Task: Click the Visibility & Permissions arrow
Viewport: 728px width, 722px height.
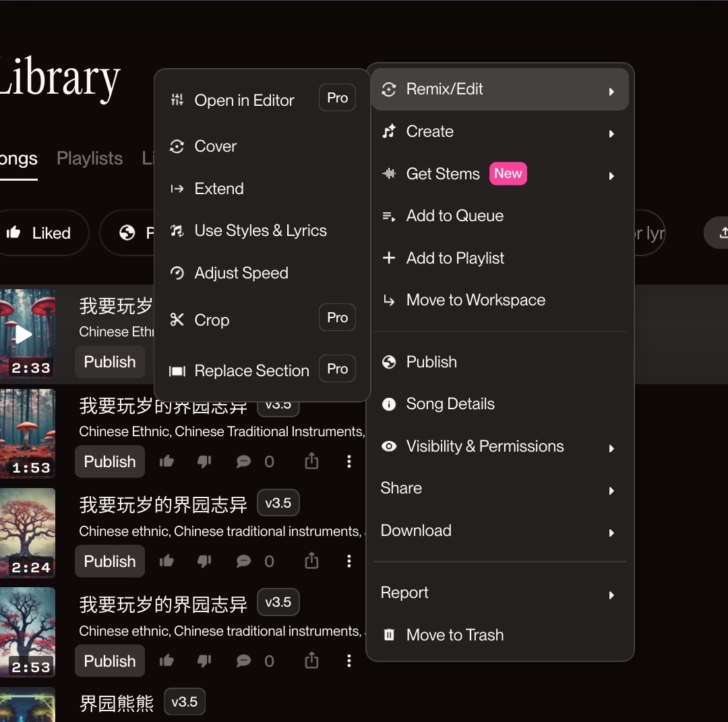Action: pyautogui.click(x=611, y=448)
